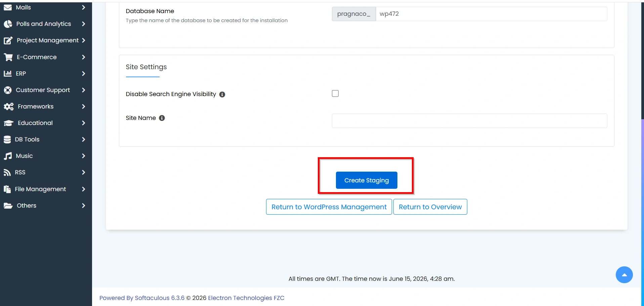Click the Music note icon

coord(7,156)
